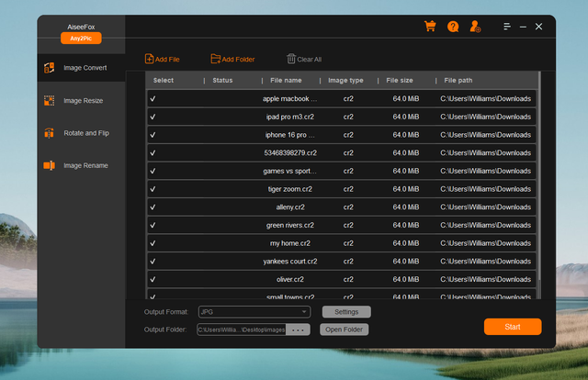Select the tiger zoom.cr2 file name
588x380 pixels.
[290, 189]
